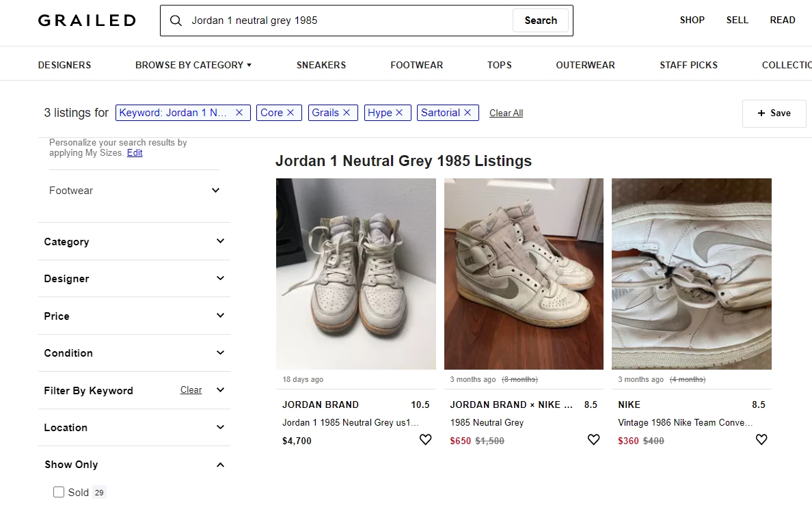Enable the Sold checkbox filter
This screenshot has width=812, height=507.
click(59, 492)
